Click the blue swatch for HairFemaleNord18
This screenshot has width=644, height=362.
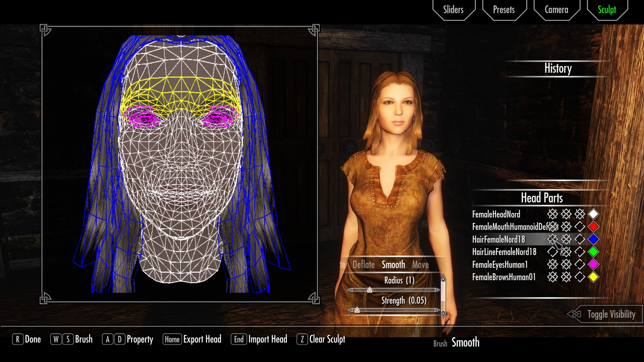click(593, 239)
